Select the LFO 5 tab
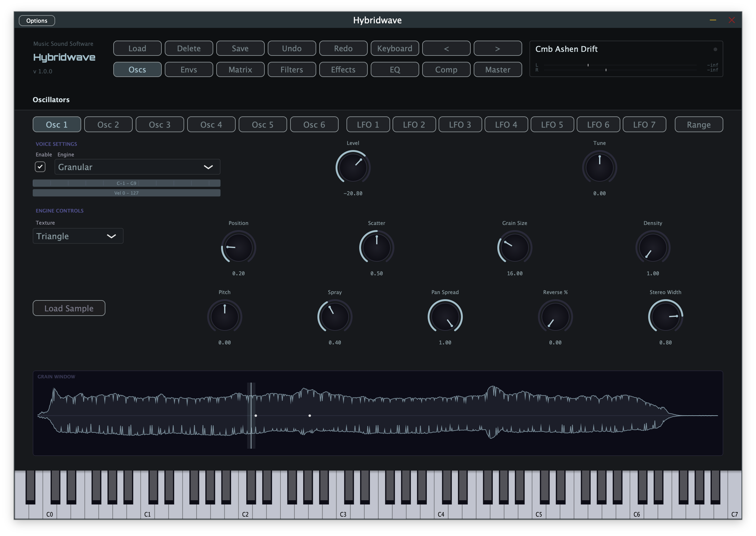 click(552, 124)
